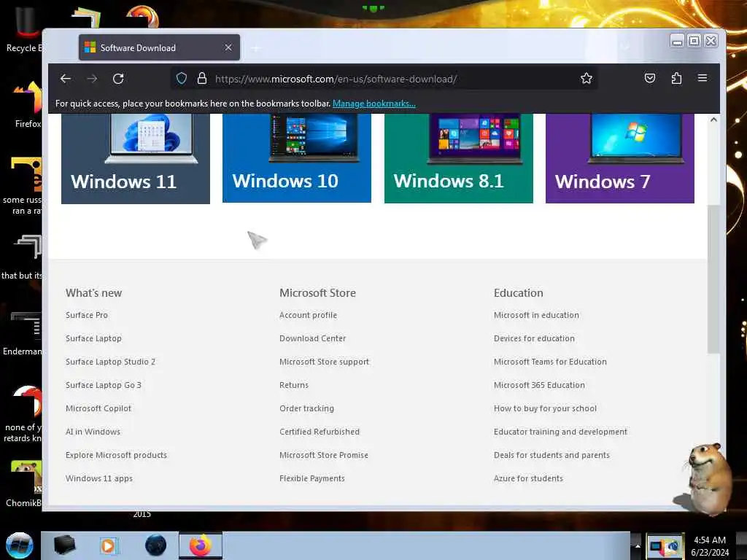
Task: Select the ChomikBox desktop icon
Action: tap(24, 484)
